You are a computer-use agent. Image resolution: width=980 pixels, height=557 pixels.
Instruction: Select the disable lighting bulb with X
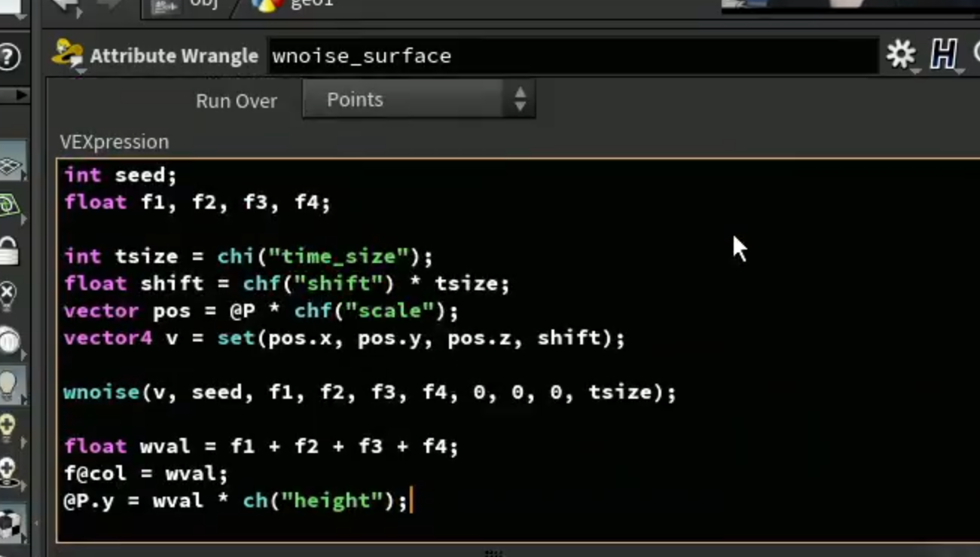pyautogui.click(x=8, y=295)
